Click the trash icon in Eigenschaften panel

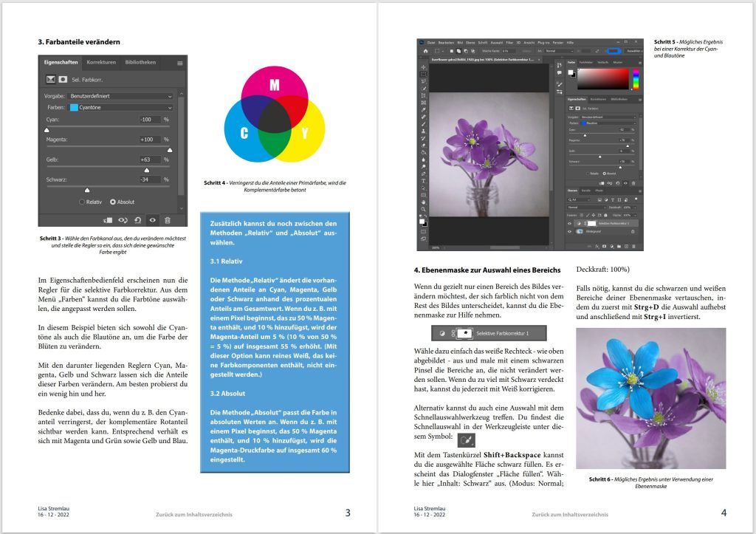pos(168,219)
